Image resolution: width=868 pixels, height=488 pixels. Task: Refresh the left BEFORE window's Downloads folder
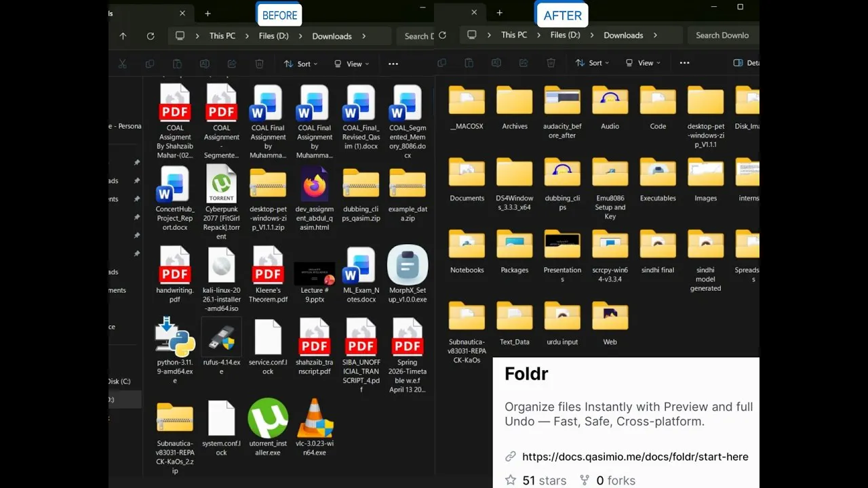pyautogui.click(x=151, y=36)
